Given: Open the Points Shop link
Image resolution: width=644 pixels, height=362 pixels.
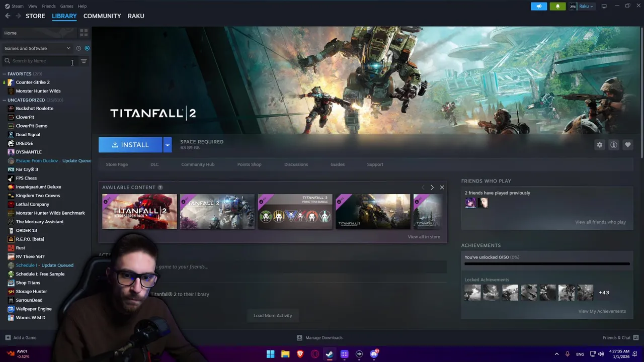Looking at the screenshot, I should (249, 164).
